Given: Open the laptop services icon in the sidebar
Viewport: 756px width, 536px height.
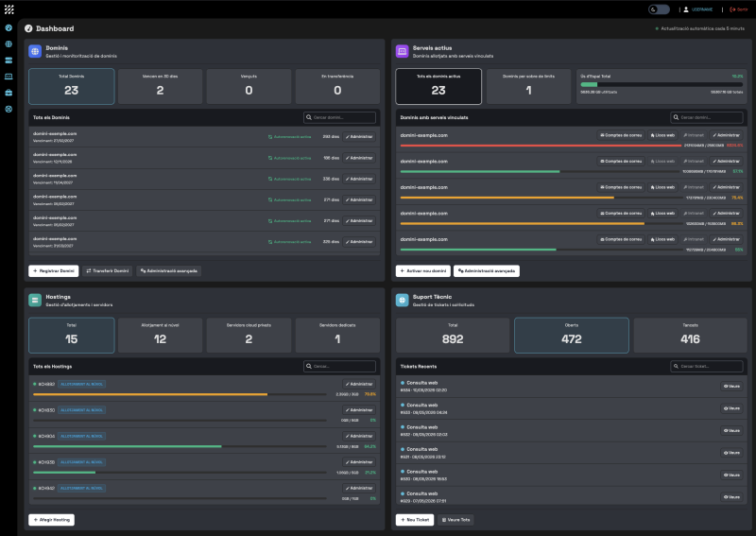Looking at the screenshot, I should (x=9, y=77).
